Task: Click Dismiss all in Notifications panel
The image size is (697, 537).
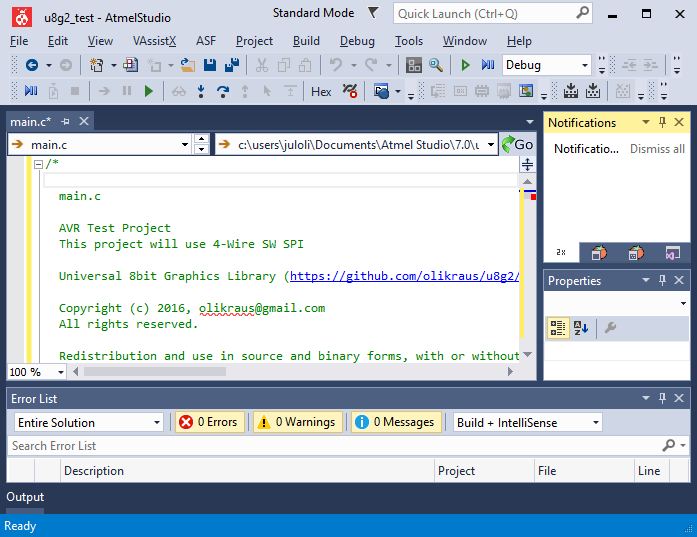Action: pyautogui.click(x=657, y=149)
